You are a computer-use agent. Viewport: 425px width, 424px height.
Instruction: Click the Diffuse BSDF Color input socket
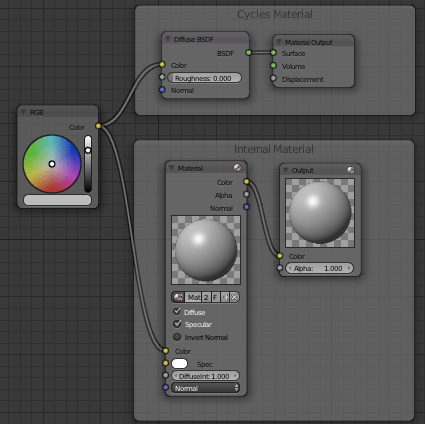162,64
